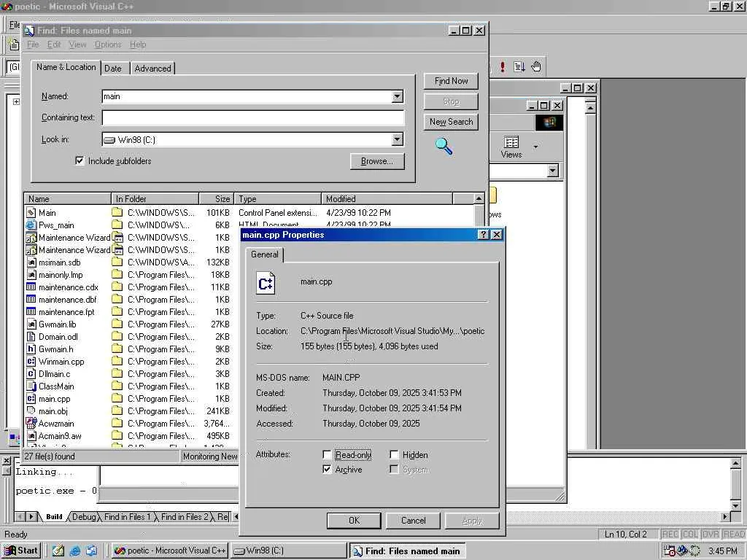Select the Gwmain.h header file icon
747x560 pixels.
31,349
